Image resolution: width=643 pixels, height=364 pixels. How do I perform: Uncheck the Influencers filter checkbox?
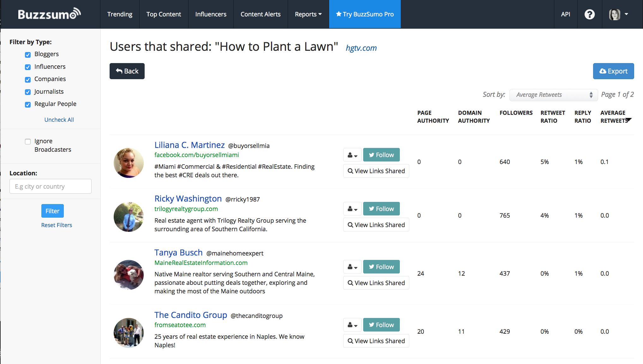(28, 67)
